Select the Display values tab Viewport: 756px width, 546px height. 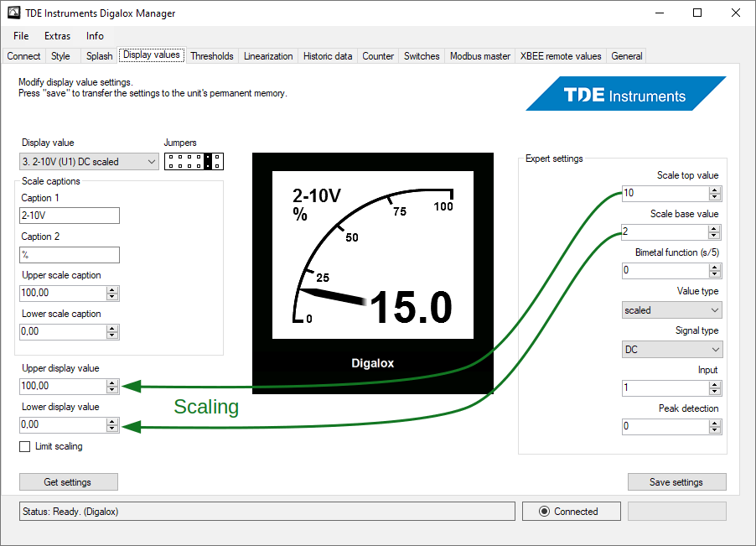152,55
